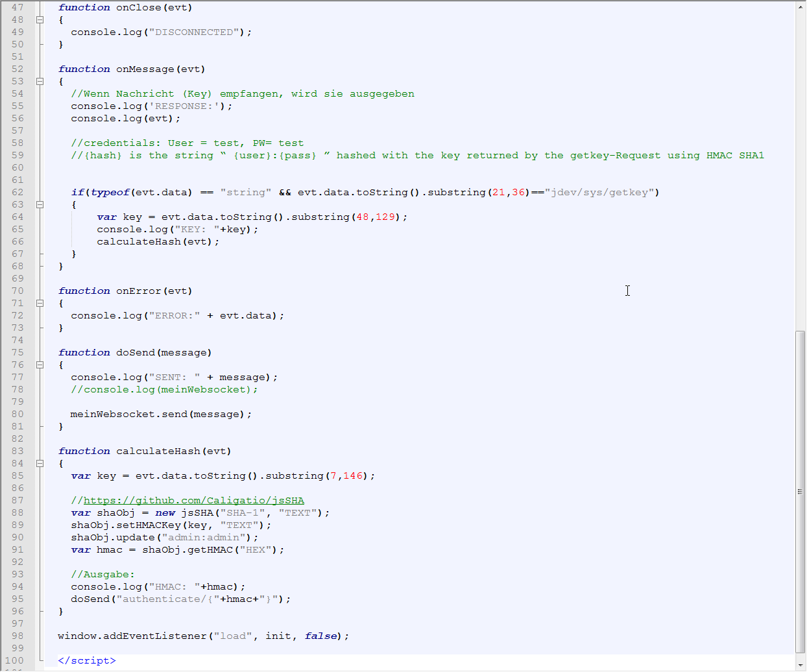Collapse the onClose function fold marker
Viewport: 807px width, 672px height.
coord(40,19)
